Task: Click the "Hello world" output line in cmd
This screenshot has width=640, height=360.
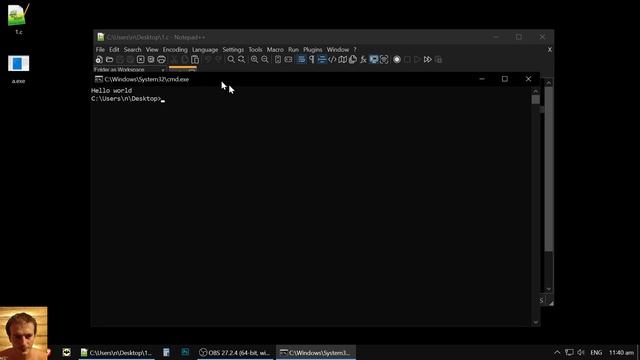Action: click(111, 91)
